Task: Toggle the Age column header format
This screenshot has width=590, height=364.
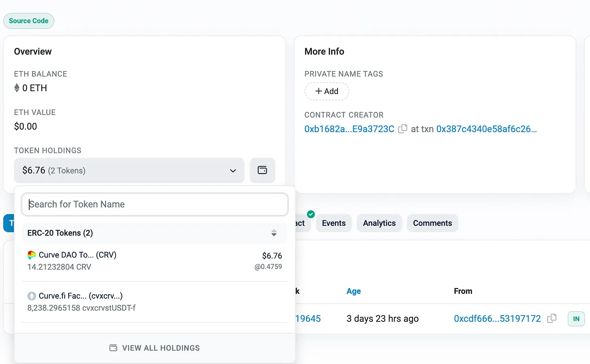Action: coord(353,291)
